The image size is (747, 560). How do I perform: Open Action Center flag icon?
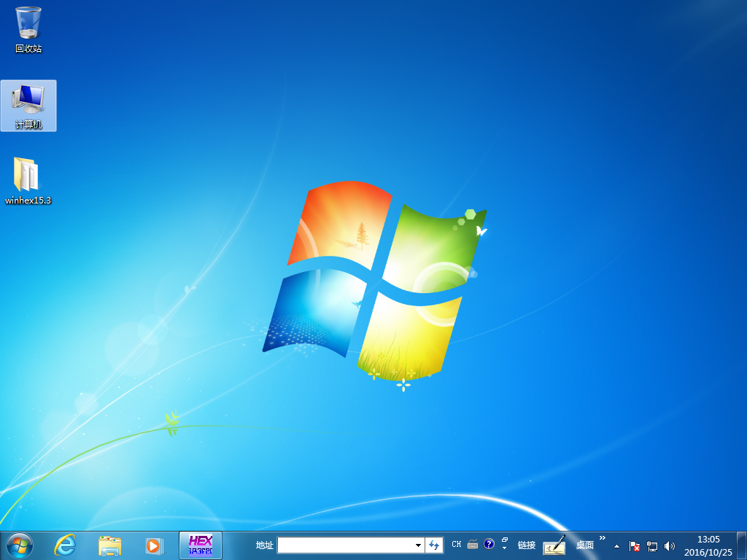[634, 546]
